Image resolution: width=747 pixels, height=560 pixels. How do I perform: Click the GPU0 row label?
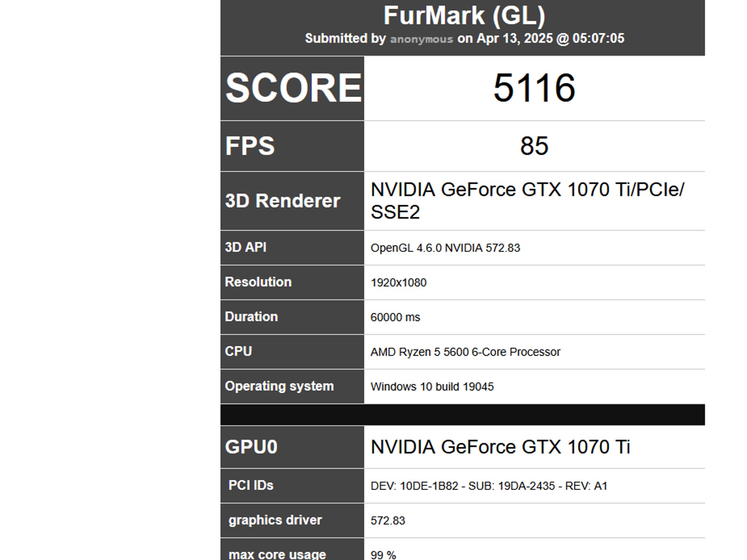(251, 447)
